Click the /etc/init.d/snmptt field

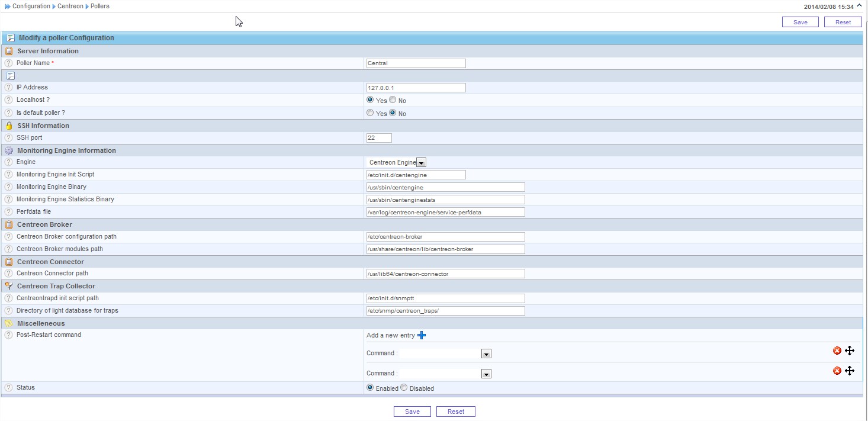446,298
